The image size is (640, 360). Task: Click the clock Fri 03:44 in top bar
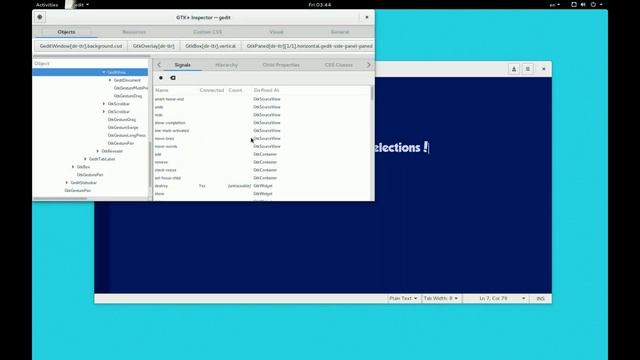tap(320, 4)
